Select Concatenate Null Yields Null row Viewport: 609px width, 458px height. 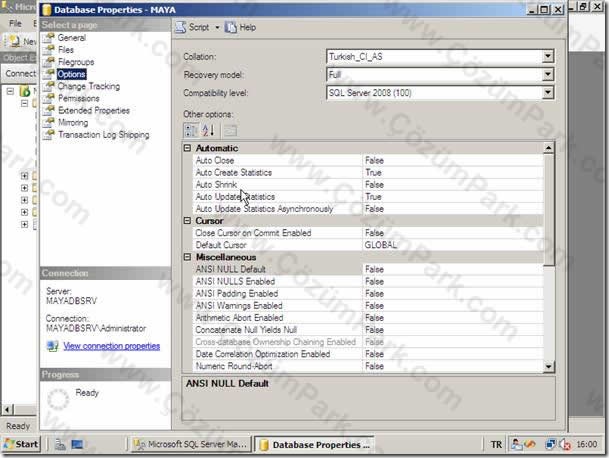[368, 329]
